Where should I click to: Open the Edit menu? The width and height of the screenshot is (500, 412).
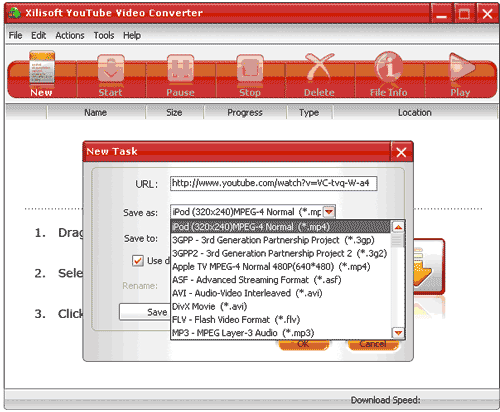tap(39, 35)
